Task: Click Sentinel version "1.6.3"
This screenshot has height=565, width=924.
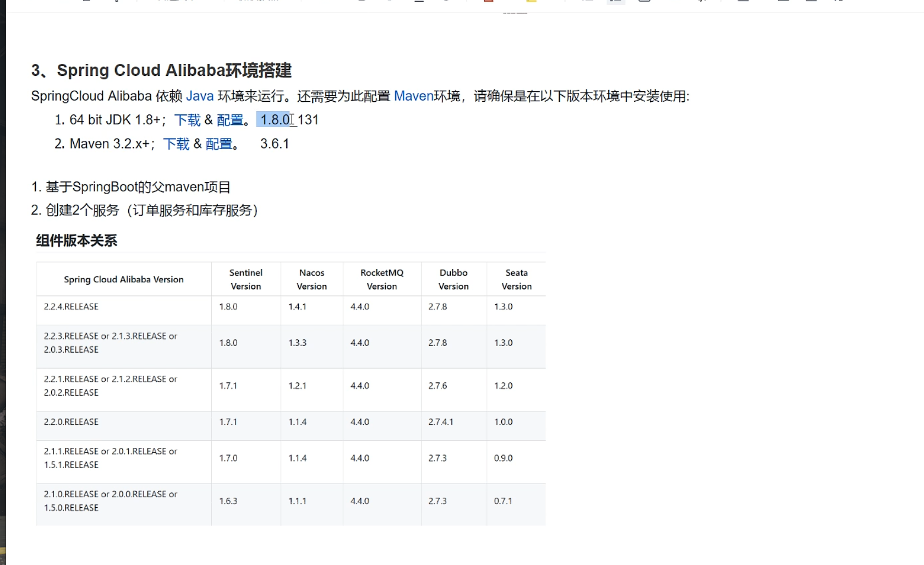Action: 228,501
